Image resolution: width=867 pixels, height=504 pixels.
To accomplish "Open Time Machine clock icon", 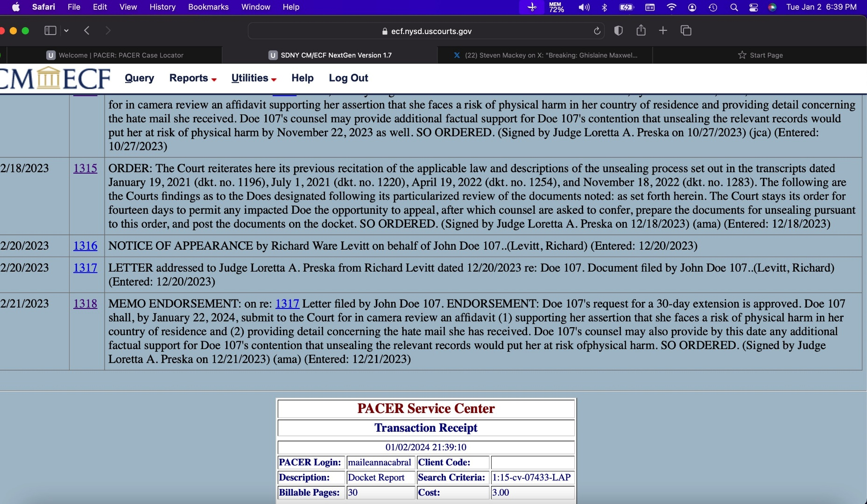I will 713,7.
